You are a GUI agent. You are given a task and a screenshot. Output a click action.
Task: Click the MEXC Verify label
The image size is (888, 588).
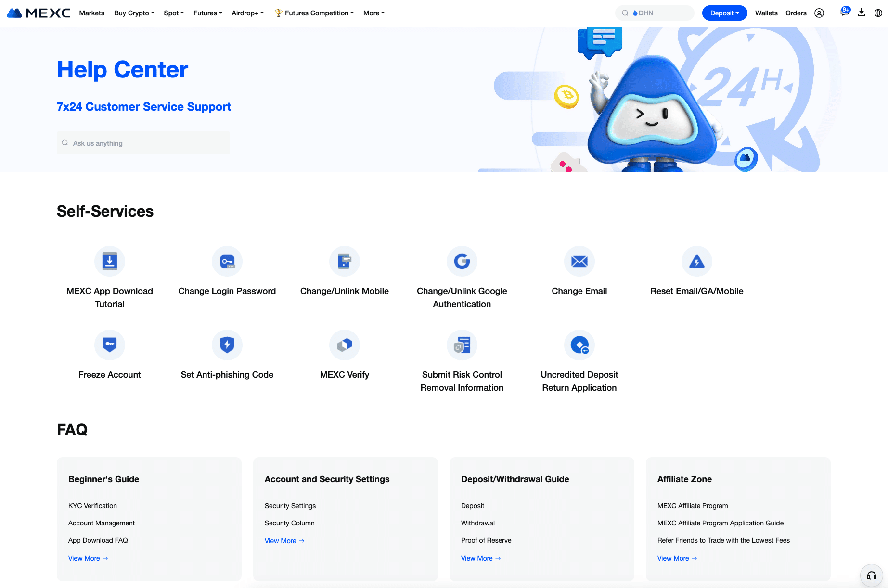click(345, 375)
